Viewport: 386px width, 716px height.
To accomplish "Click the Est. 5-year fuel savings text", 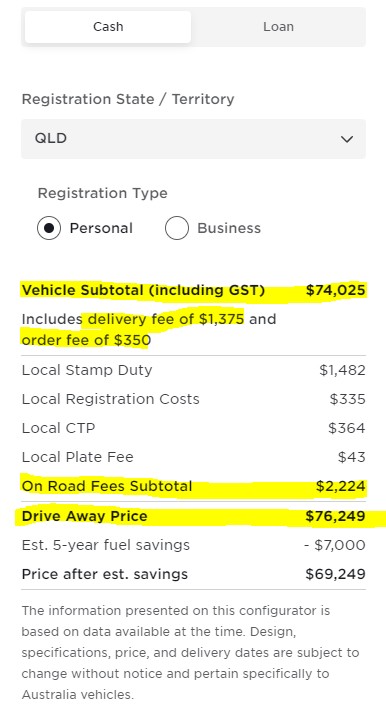I will click(106, 545).
